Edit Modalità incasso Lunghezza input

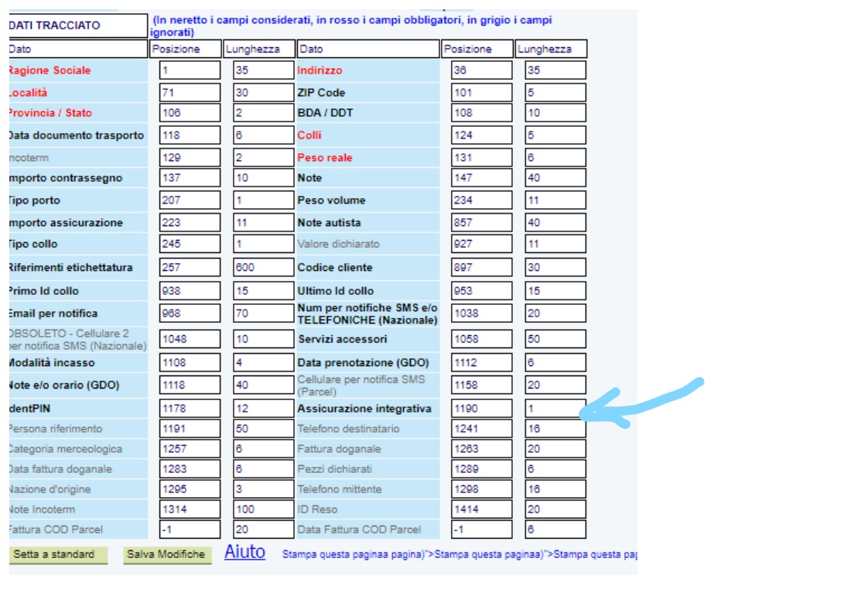264,363
